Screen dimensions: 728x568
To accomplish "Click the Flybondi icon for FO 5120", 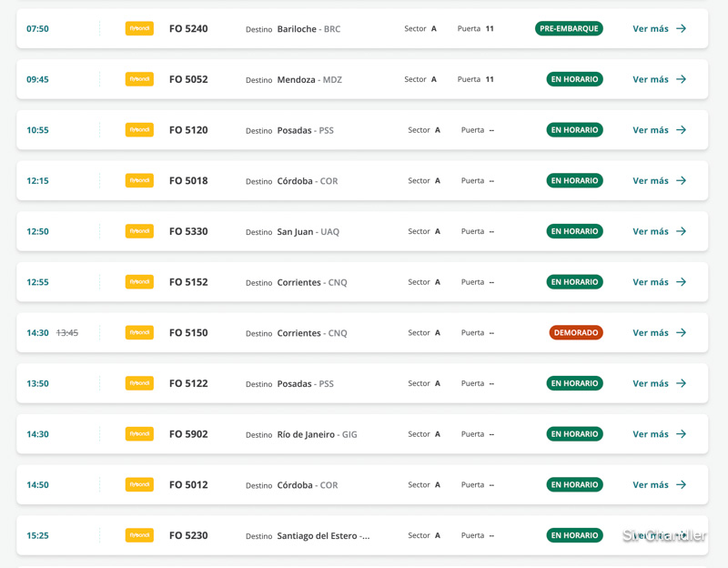I will click(139, 130).
